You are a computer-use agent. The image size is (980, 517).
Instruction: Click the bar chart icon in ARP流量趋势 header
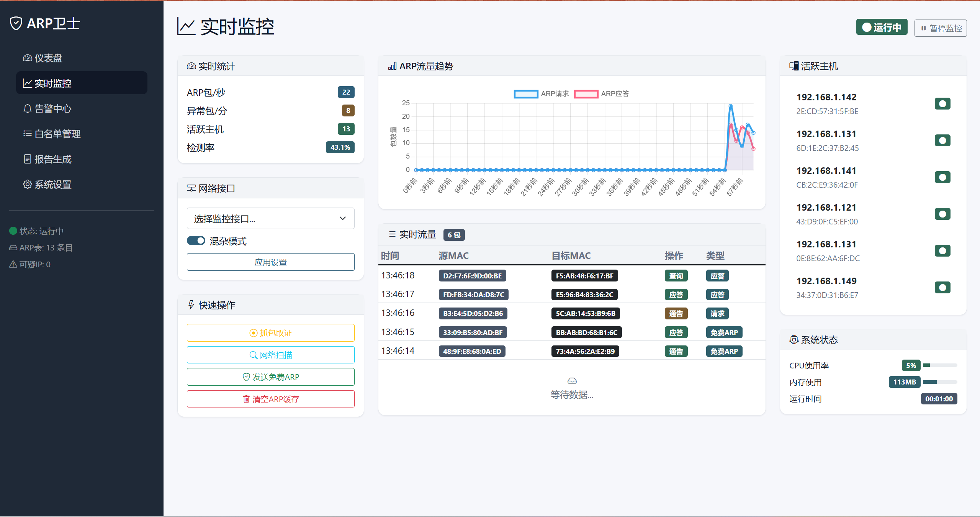(x=392, y=66)
